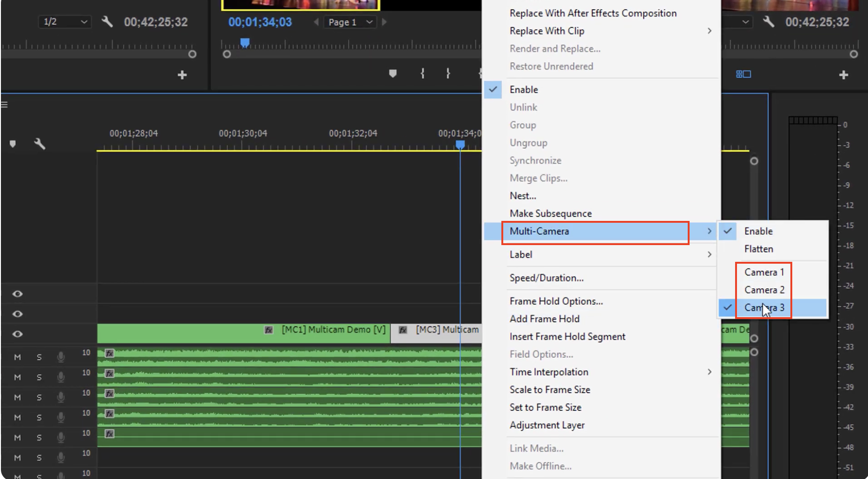Click the fx badge on MC1 clip

pos(269,330)
